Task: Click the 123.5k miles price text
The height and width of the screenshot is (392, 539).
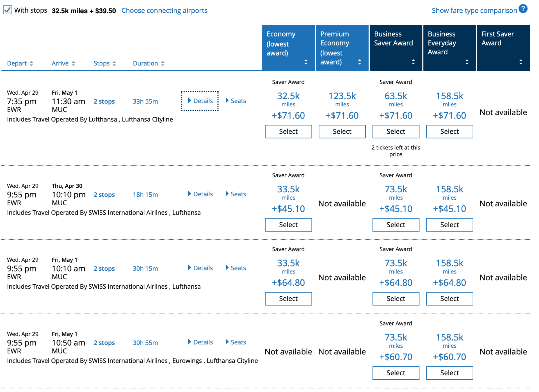Action: [342, 99]
